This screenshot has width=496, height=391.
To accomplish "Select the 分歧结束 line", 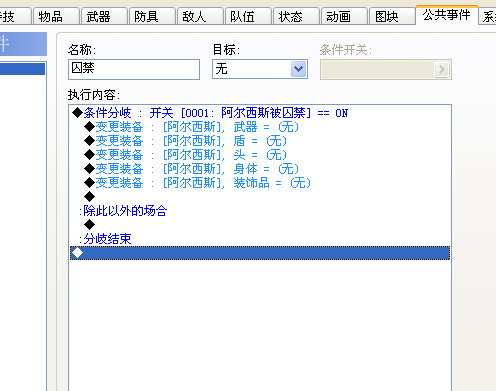I will pos(260,239).
